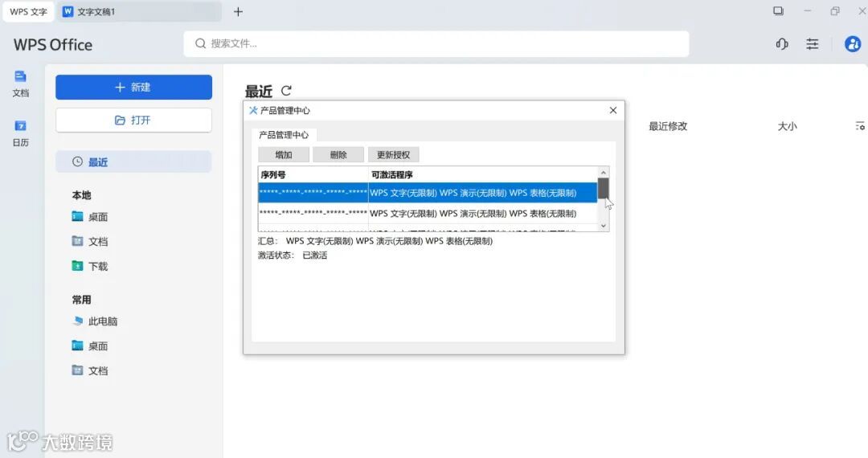This screenshot has height=458, width=868.
Task: Open the 日历 calendar sidebar icon
Action: (x=20, y=133)
